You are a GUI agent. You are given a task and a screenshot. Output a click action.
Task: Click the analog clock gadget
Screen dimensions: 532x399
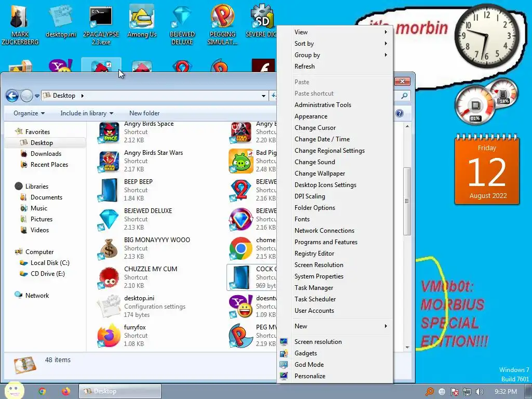(x=486, y=36)
